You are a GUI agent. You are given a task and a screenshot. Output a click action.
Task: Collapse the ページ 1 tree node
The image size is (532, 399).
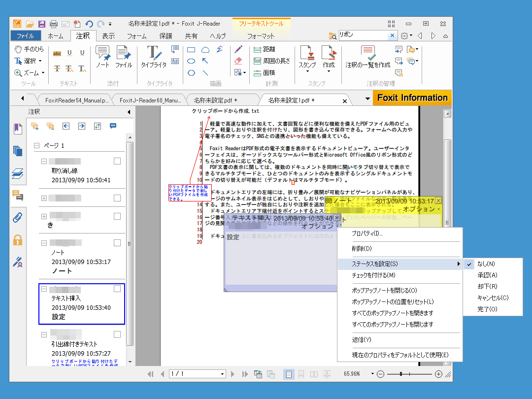[36, 145]
